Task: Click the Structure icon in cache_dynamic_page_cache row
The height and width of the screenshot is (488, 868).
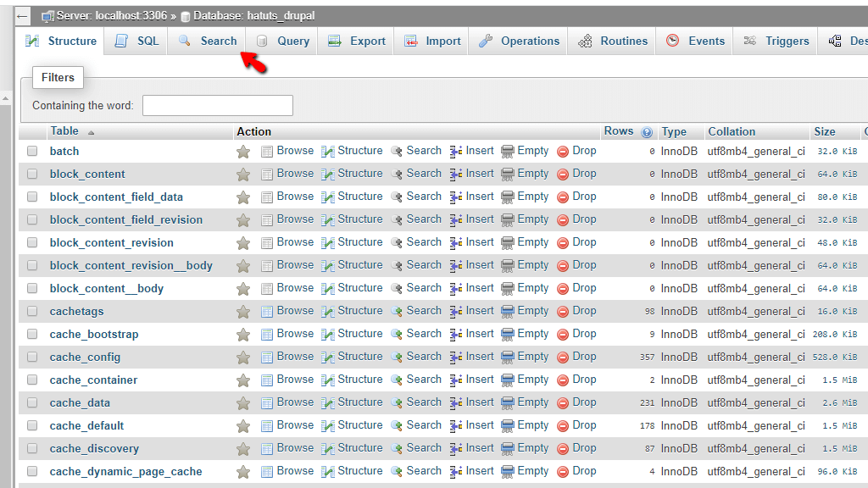Action: [x=328, y=471]
